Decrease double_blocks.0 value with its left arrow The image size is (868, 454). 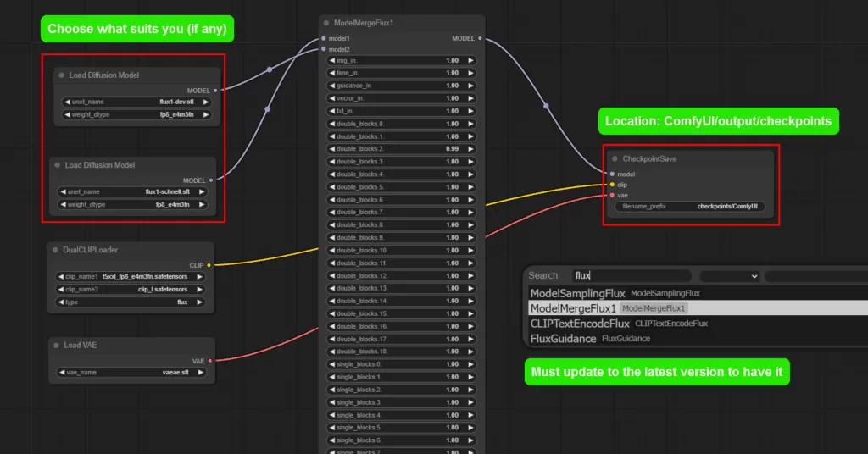tap(332, 124)
